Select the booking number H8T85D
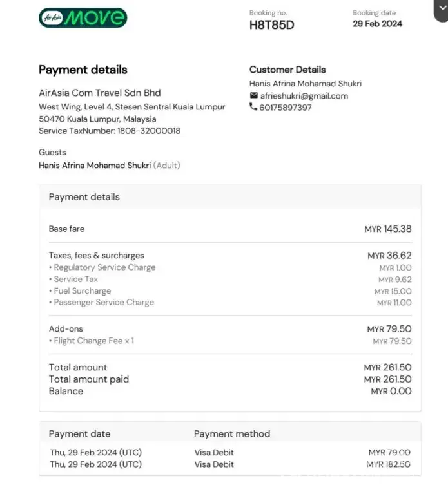Screen dimensions: 448x494 (x=271, y=25)
